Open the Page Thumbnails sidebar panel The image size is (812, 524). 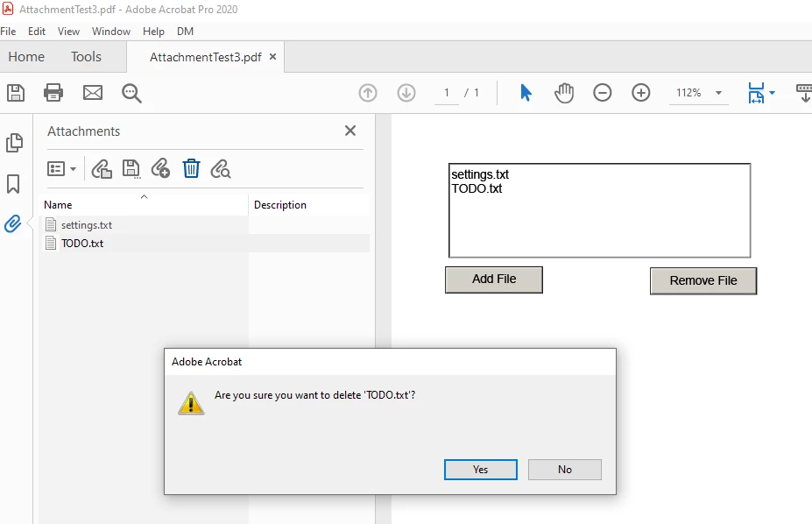point(14,143)
